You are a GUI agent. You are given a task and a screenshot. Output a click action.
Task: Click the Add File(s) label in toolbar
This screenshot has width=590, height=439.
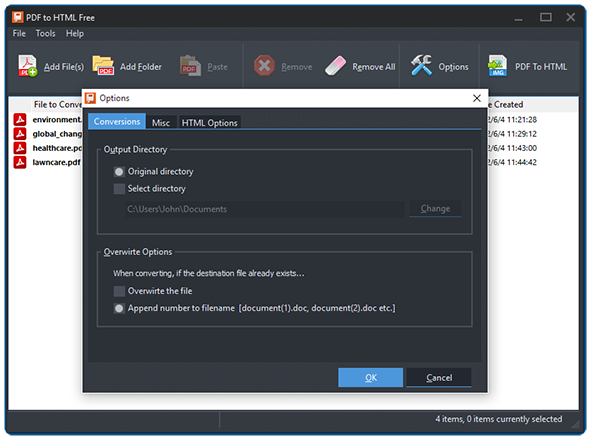click(x=64, y=67)
